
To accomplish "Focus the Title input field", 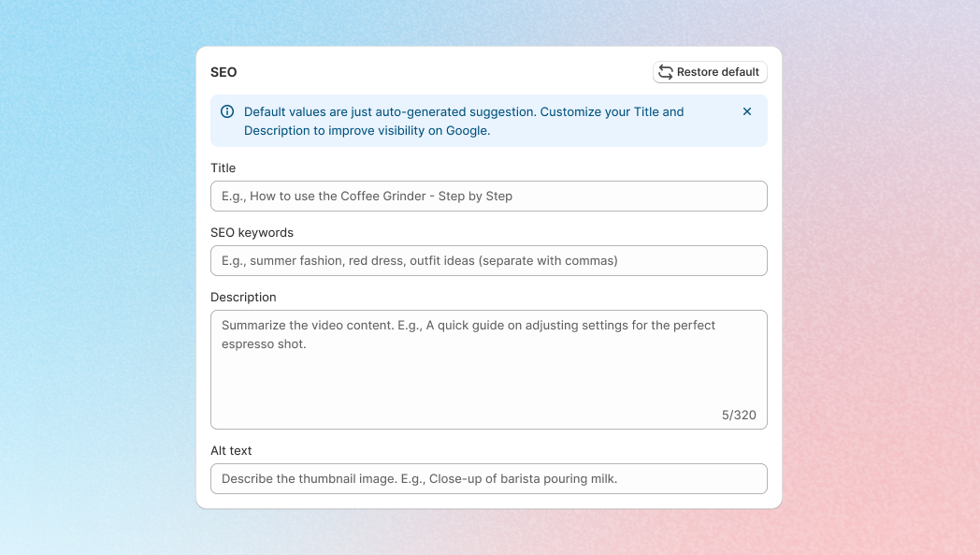I will pyautogui.click(x=488, y=197).
